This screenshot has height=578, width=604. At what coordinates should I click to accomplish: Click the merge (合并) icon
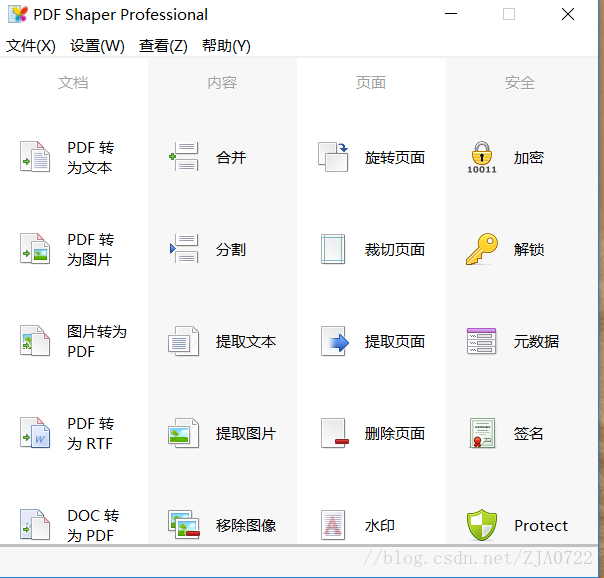[184, 157]
